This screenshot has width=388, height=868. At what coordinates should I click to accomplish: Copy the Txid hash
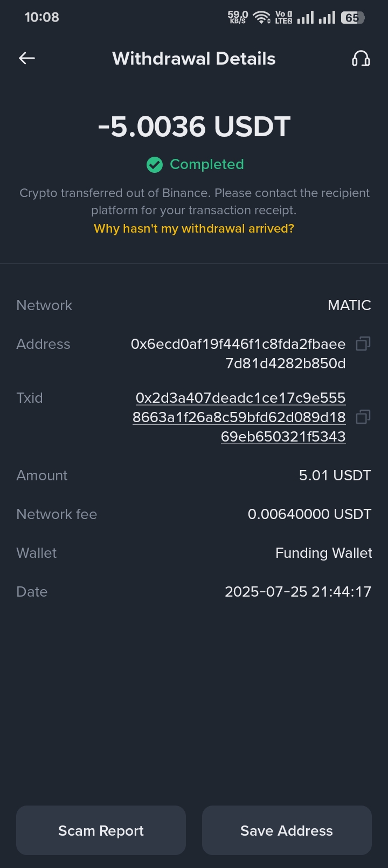pos(363,417)
